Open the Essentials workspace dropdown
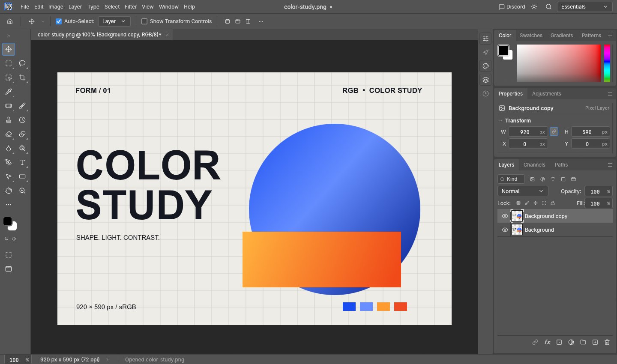The height and width of the screenshot is (364, 617). pyautogui.click(x=584, y=7)
